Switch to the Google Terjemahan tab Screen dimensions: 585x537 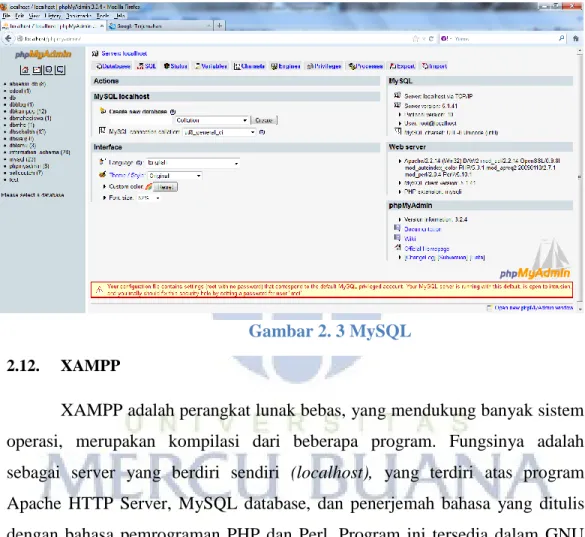[159, 26]
